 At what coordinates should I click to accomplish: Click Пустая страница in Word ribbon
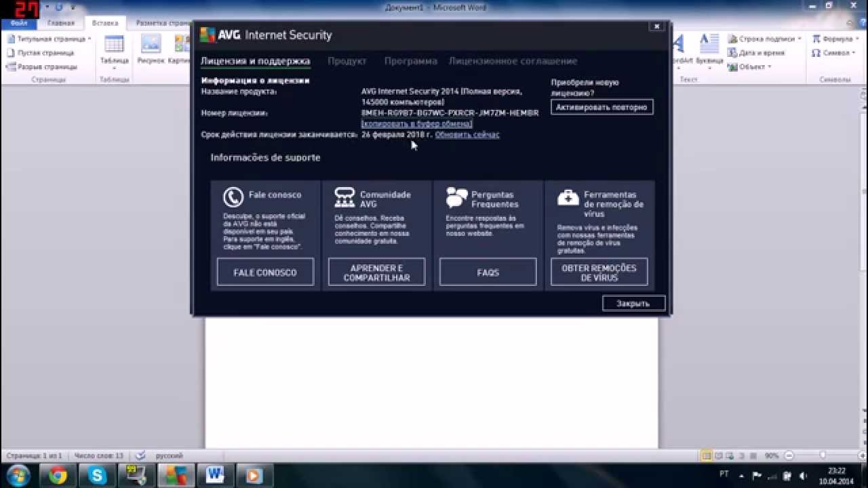pyautogui.click(x=41, y=53)
